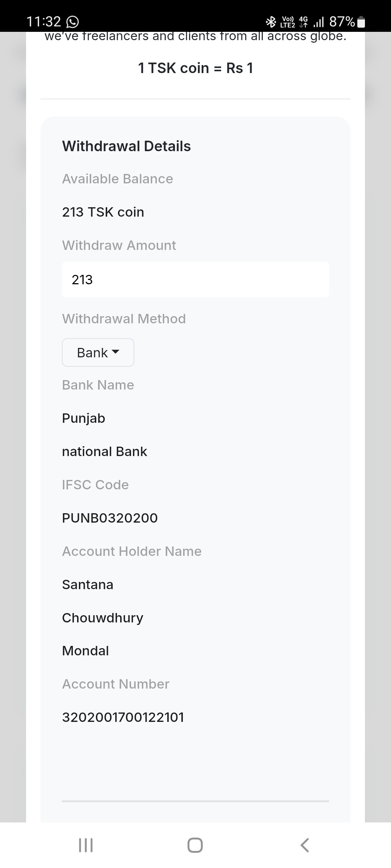Tap the Withdrawal Details heading

click(x=126, y=146)
